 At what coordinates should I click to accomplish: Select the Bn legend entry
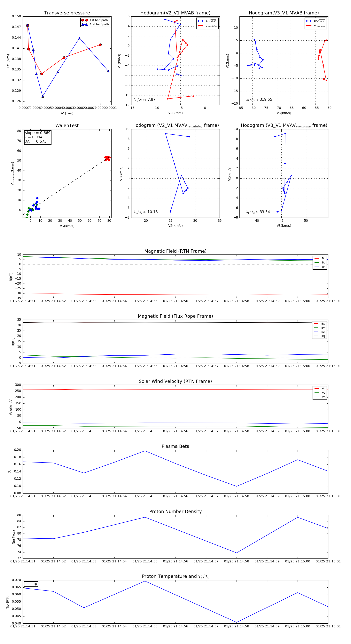coord(320,267)
